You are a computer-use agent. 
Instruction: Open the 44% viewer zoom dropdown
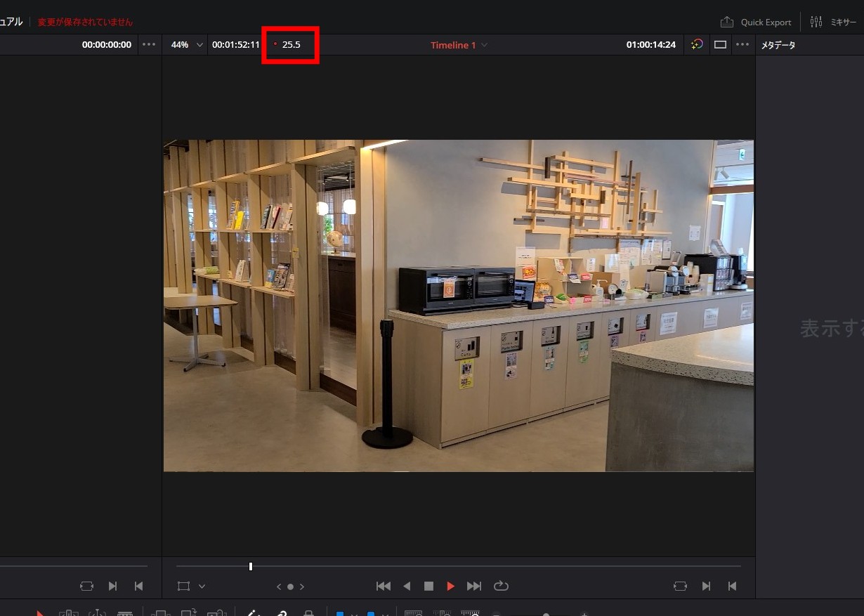click(187, 45)
